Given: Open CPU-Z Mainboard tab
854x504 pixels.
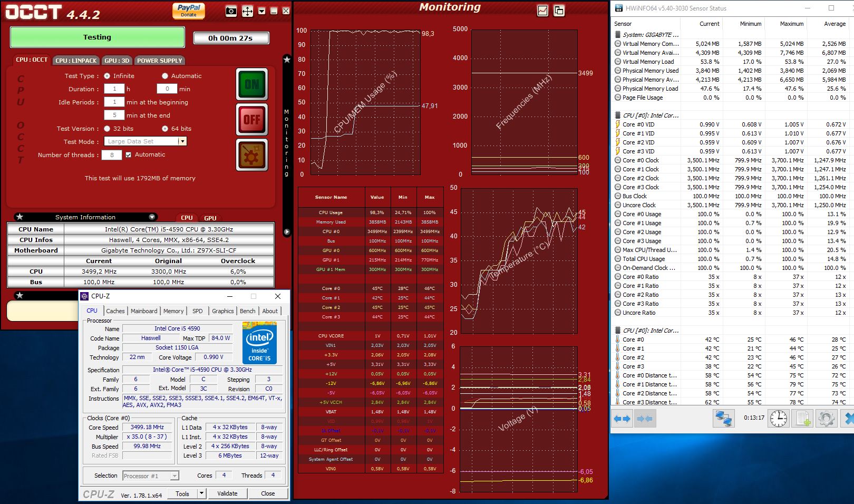Looking at the screenshot, I should coord(144,311).
